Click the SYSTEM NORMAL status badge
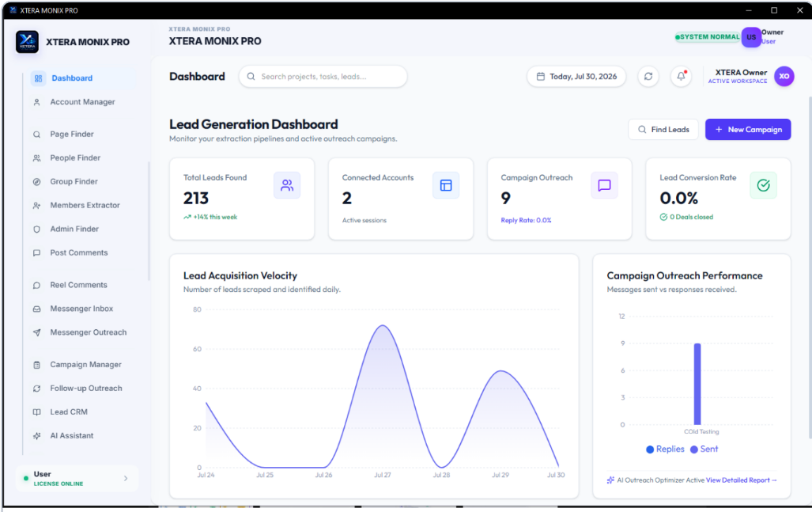 tap(708, 36)
